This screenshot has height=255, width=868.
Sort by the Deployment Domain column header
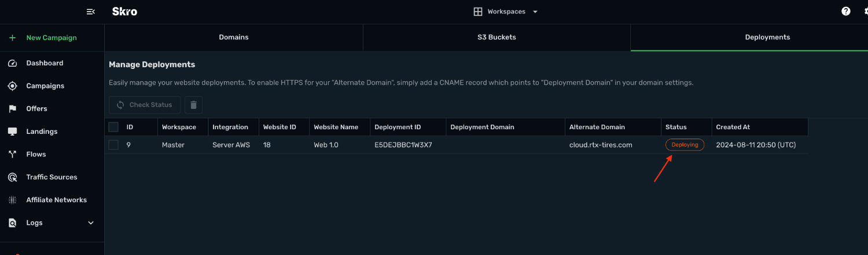point(482,127)
